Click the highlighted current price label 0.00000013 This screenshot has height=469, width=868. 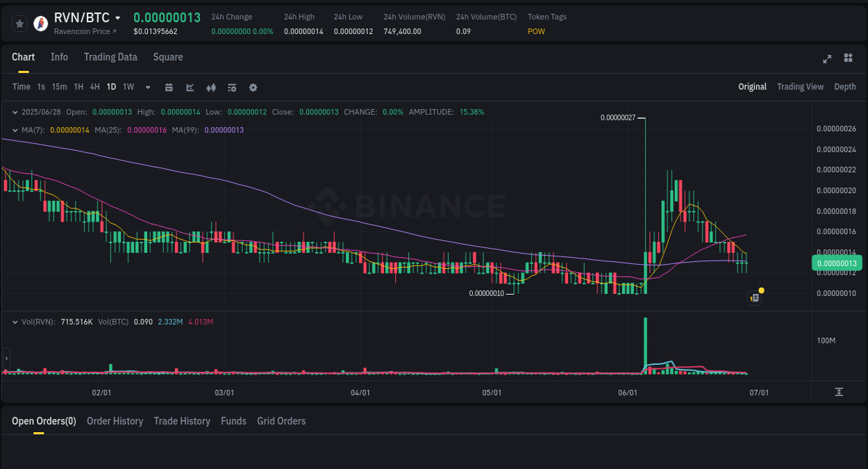pyautogui.click(x=837, y=263)
